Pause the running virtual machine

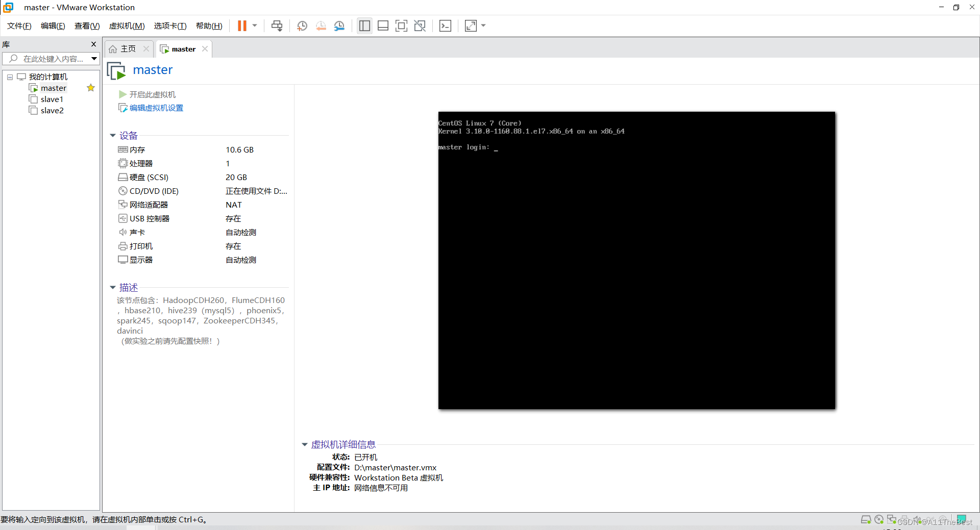click(242, 26)
